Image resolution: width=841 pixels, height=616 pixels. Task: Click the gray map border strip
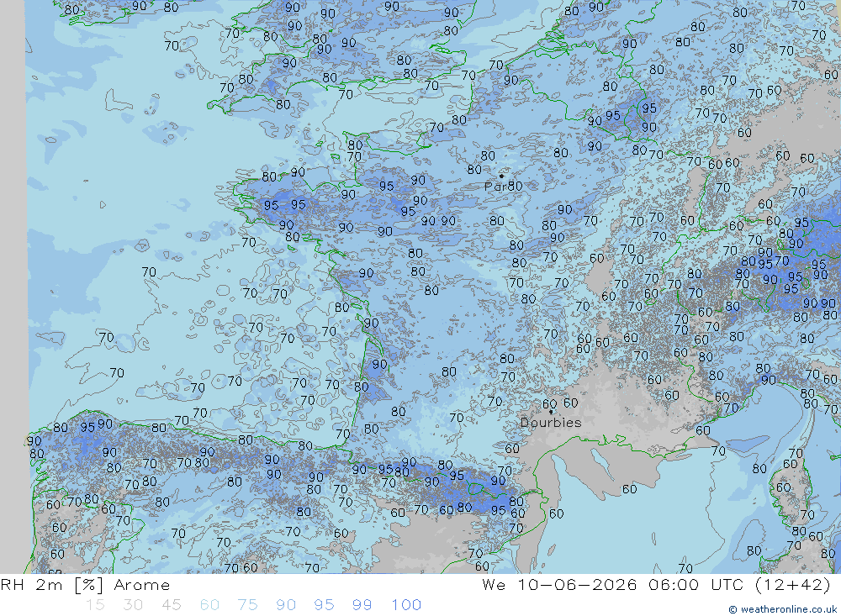coord(13,287)
